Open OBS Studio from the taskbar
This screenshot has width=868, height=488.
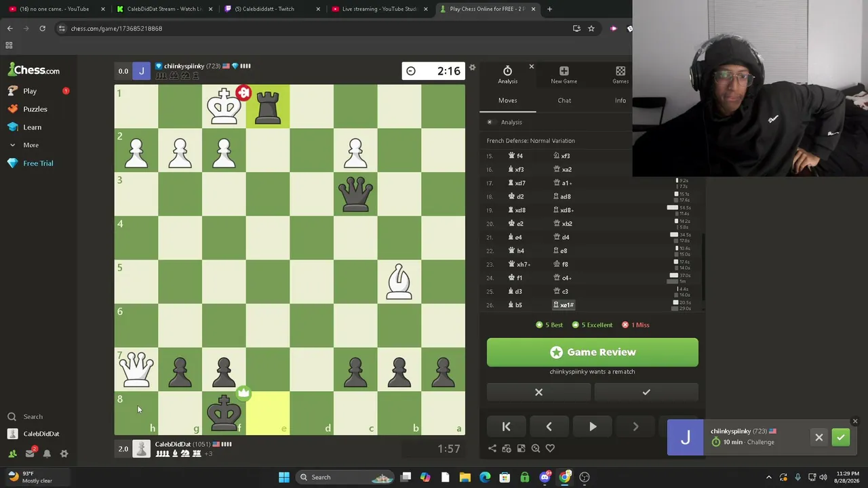pos(585,477)
